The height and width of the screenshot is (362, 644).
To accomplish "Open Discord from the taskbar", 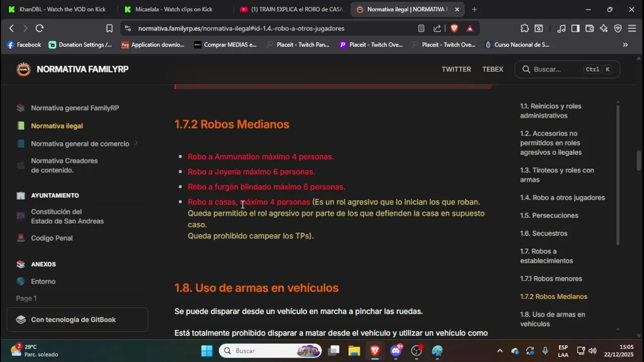I will (395, 351).
